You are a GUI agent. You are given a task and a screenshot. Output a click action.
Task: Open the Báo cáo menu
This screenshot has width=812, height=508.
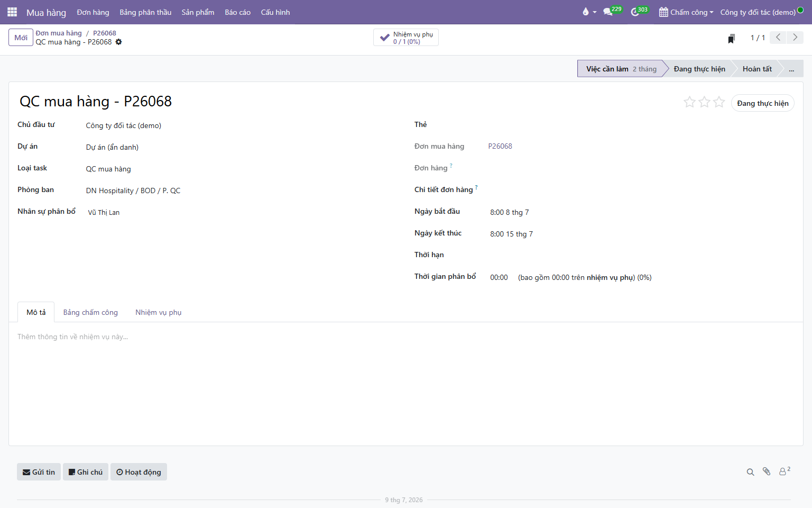point(237,12)
